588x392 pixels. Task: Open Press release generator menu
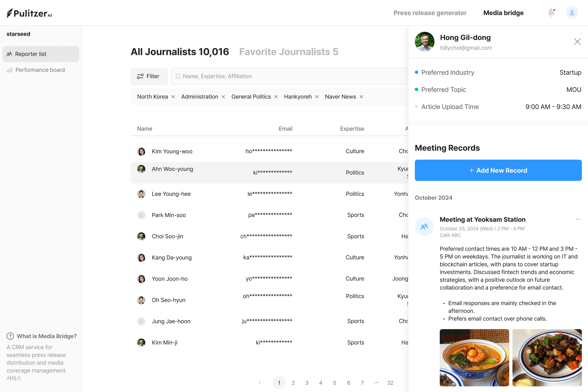(x=430, y=13)
